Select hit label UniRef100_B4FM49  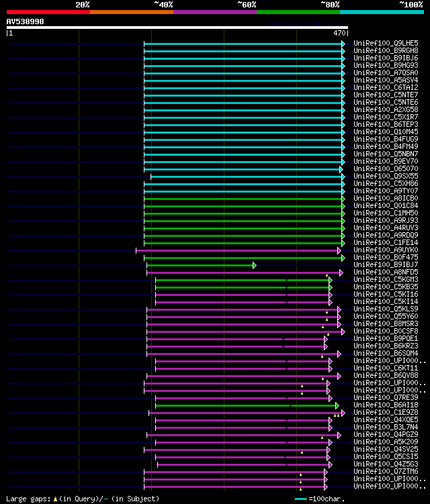pos(386,146)
